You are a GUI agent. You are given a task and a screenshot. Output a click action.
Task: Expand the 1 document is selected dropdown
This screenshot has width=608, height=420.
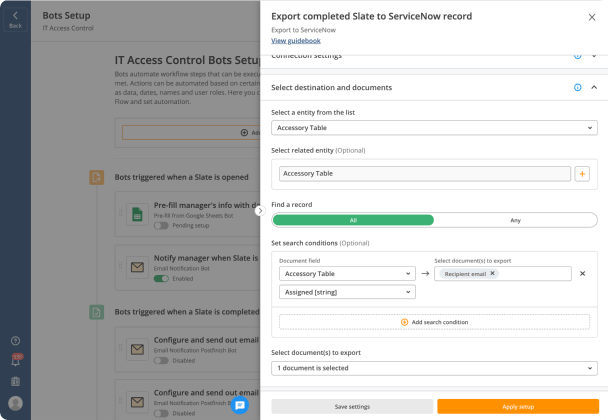tap(434, 368)
